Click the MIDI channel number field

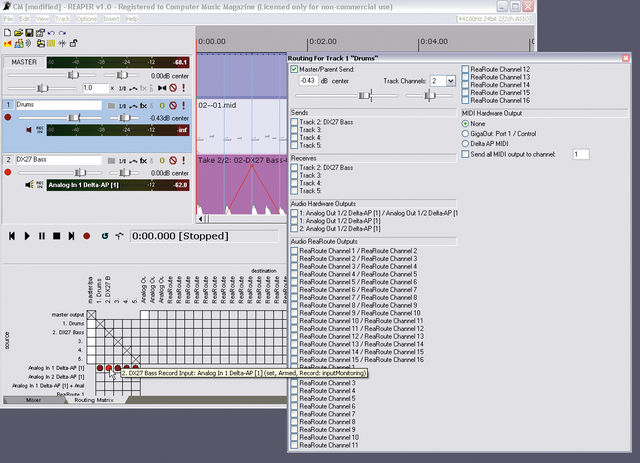click(581, 154)
